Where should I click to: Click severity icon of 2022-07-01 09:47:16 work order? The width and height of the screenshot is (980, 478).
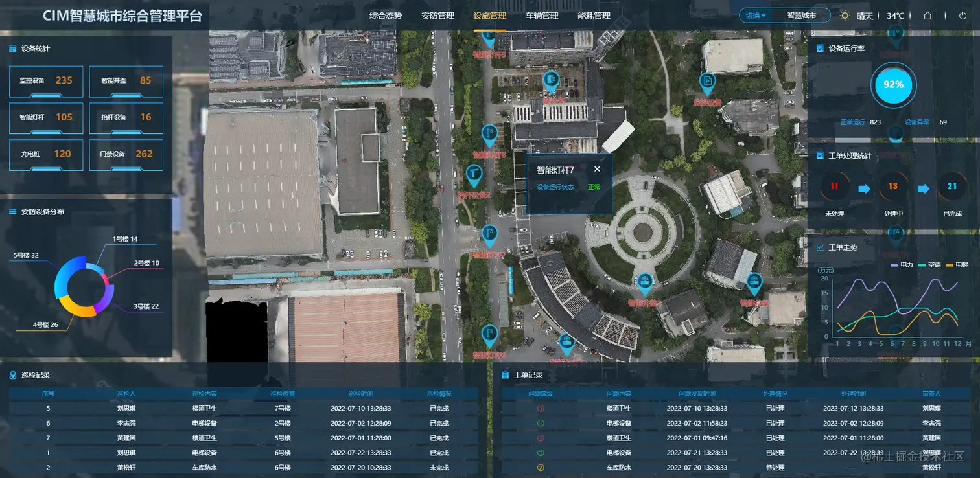[541, 438]
